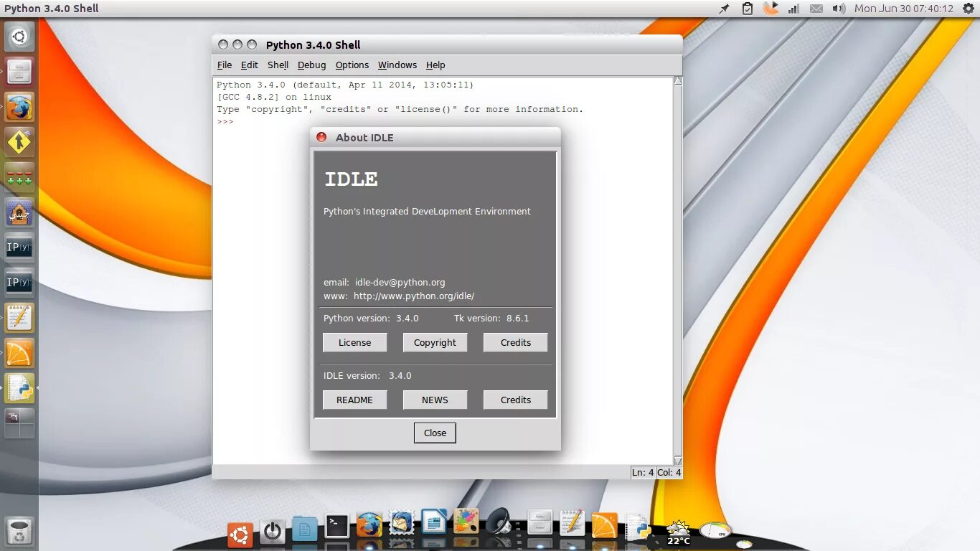This screenshot has width=980, height=551.
Task: Open the file cabinet icon in bottom dock
Action: click(540, 522)
